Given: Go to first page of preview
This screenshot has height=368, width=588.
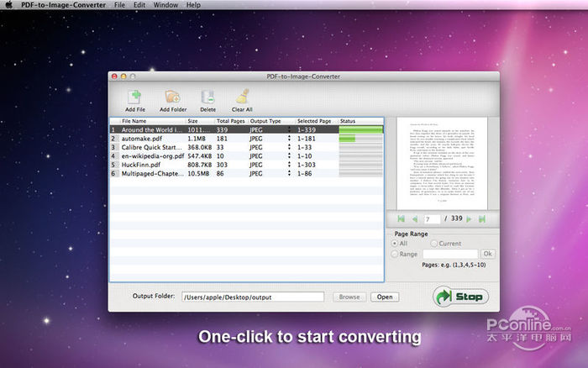Looking at the screenshot, I should pyautogui.click(x=402, y=218).
